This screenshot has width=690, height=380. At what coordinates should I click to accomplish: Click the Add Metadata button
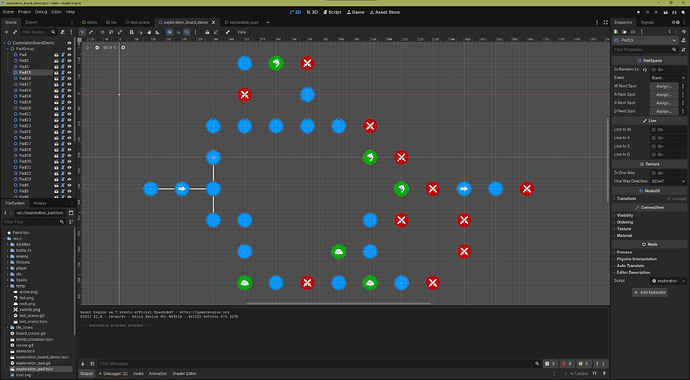pos(650,292)
